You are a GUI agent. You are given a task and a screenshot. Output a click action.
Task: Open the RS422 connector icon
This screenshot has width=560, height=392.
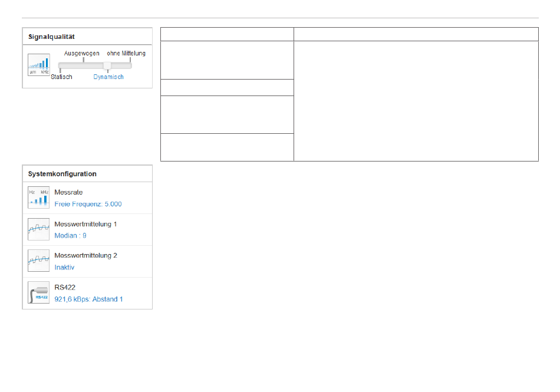point(38,292)
